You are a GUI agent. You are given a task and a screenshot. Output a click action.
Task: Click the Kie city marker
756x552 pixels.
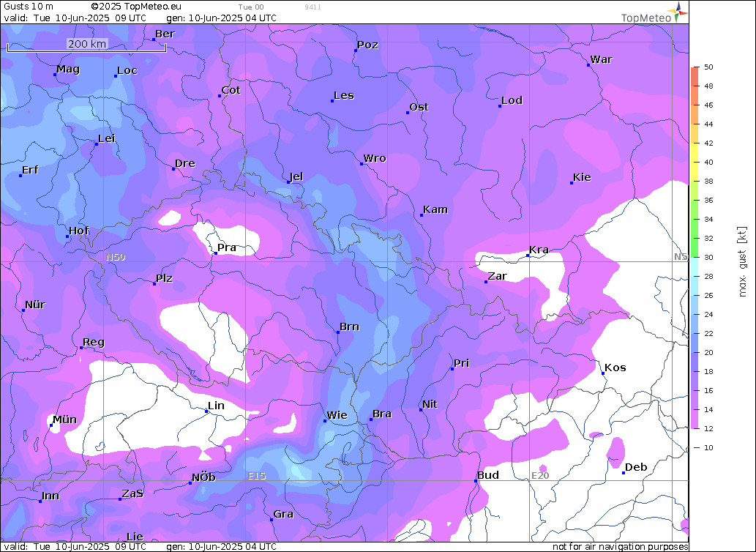tap(572, 183)
